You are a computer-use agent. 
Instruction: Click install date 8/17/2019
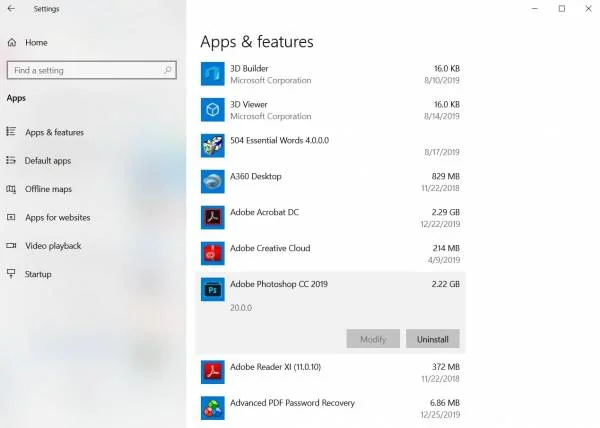coord(442,152)
